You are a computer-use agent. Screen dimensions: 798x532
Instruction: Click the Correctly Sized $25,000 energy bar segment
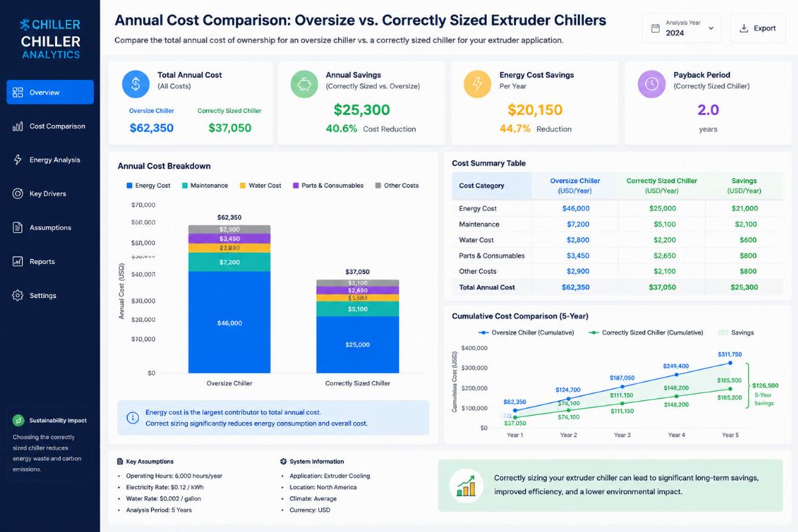tap(358, 344)
